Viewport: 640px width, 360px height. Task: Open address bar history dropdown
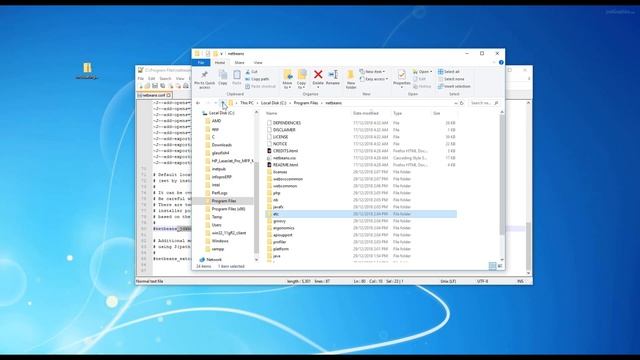(x=456, y=103)
